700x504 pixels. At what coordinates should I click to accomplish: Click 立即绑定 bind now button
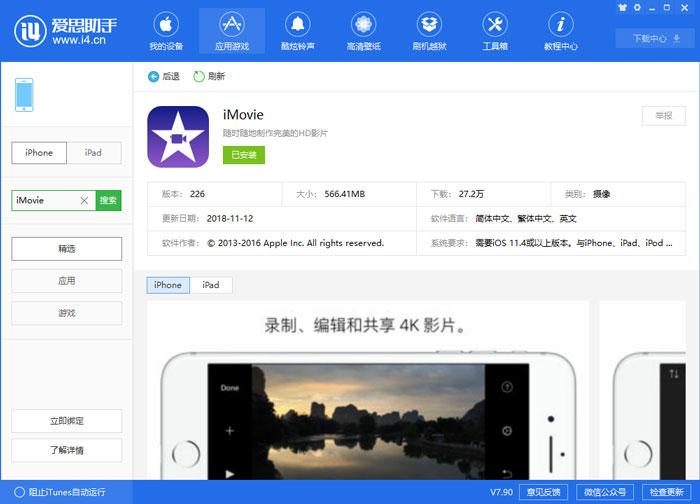coord(67,421)
